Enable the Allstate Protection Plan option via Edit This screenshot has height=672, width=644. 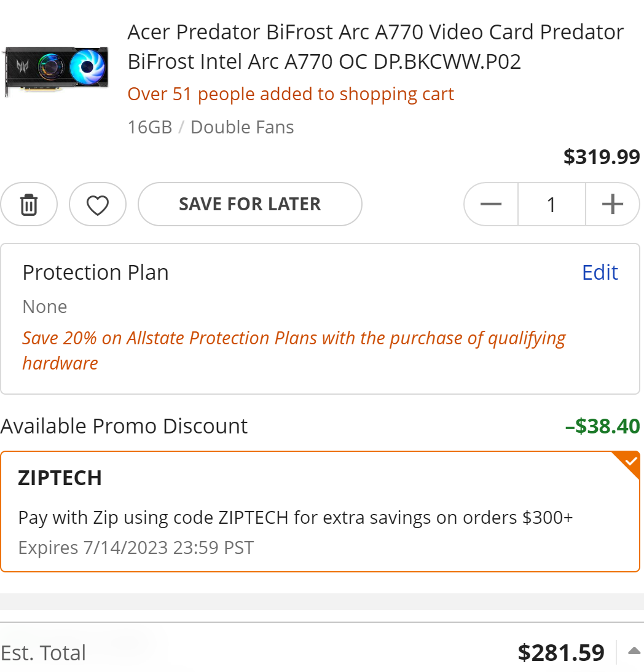point(600,272)
